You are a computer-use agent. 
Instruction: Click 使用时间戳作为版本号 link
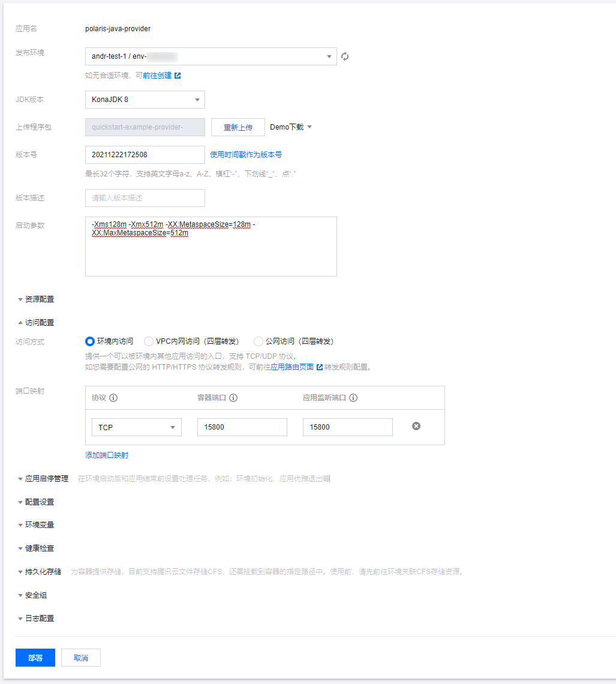click(x=246, y=155)
